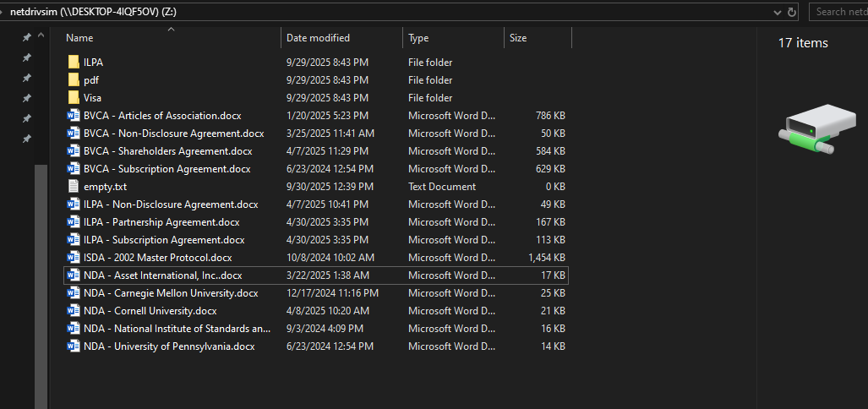Viewport: 868px width, 409px height.
Task: Sort by the Size column header
Action: [x=518, y=38]
